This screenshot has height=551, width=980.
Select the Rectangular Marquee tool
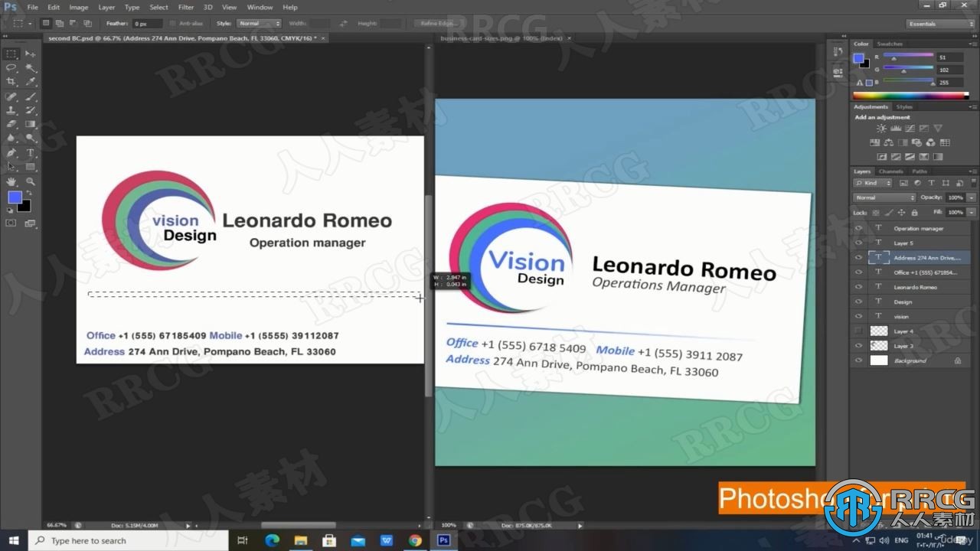point(11,54)
